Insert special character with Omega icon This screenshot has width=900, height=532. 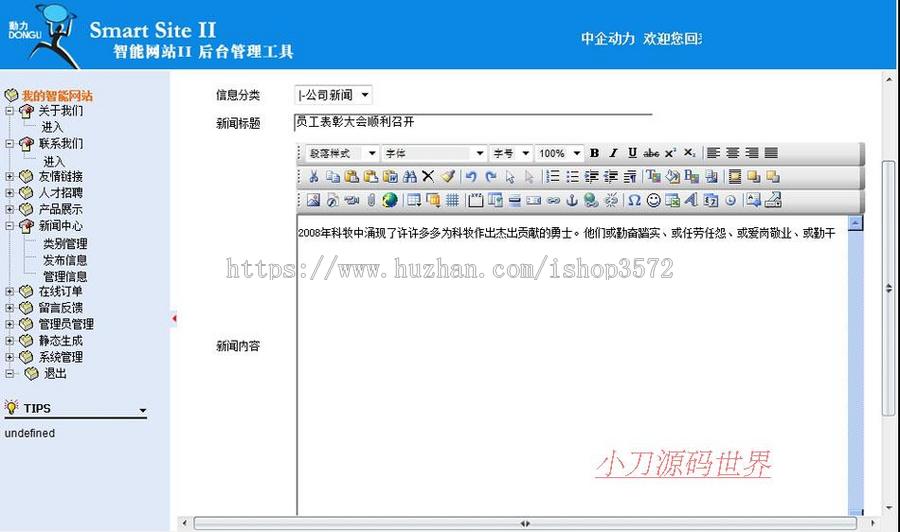[634, 200]
